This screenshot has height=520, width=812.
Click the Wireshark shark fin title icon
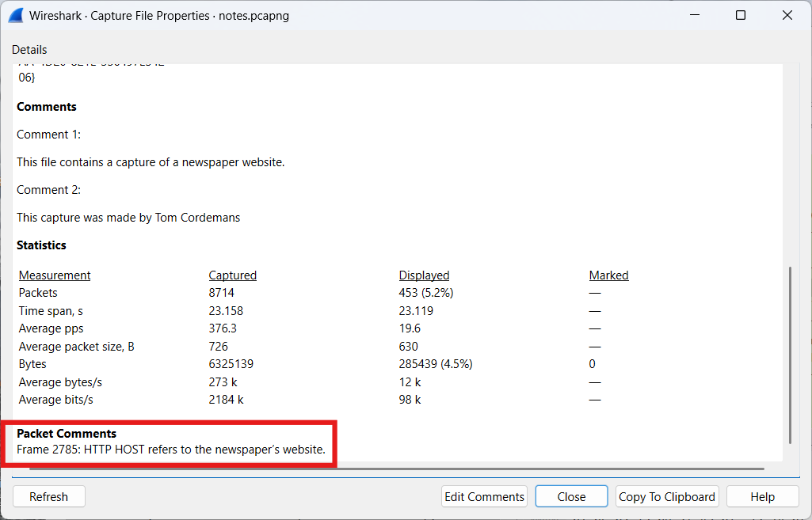point(16,15)
